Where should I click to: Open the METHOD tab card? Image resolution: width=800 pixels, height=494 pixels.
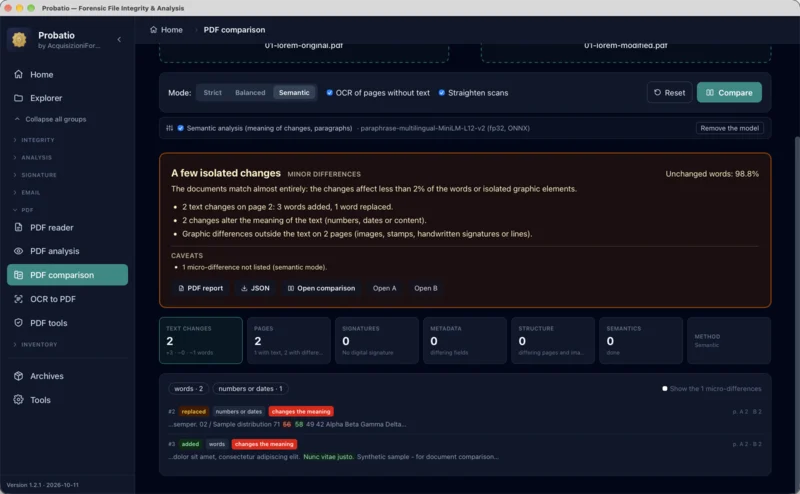click(729, 340)
